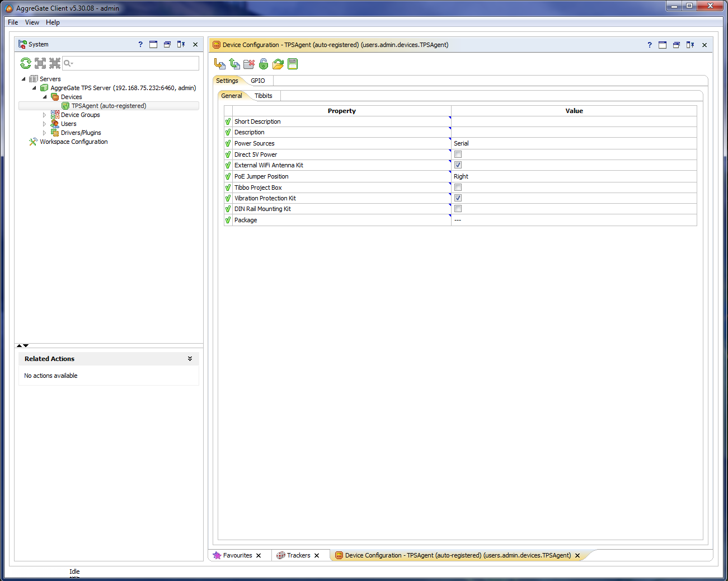Click the Package value cell
The image size is (728, 581).
(574, 220)
